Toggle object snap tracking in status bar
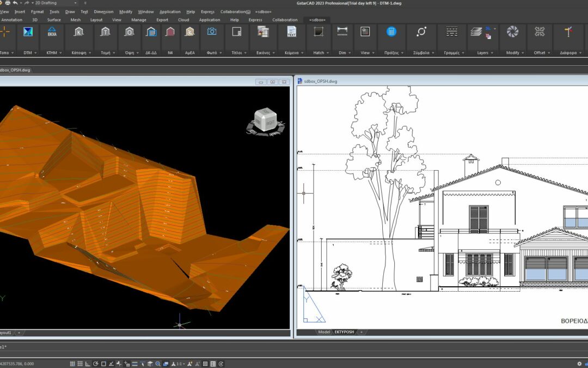The image size is (588, 368). pyautogui.click(x=112, y=364)
